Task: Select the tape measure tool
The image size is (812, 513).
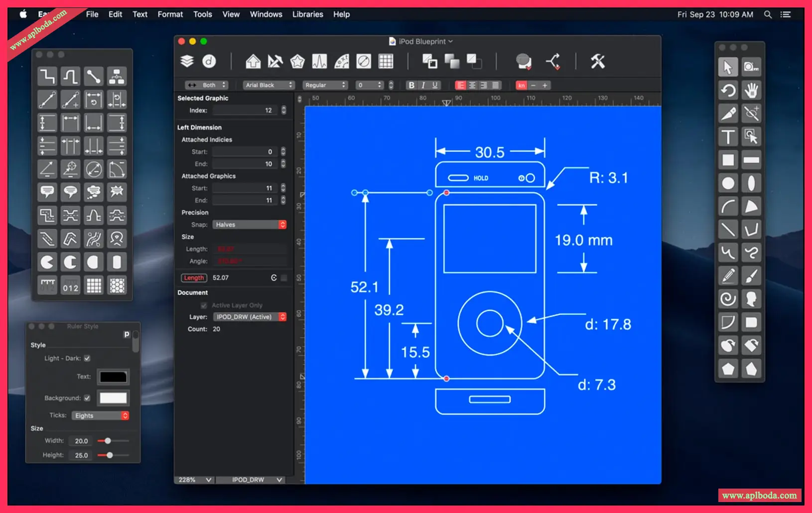Action: (x=751, y=67)
